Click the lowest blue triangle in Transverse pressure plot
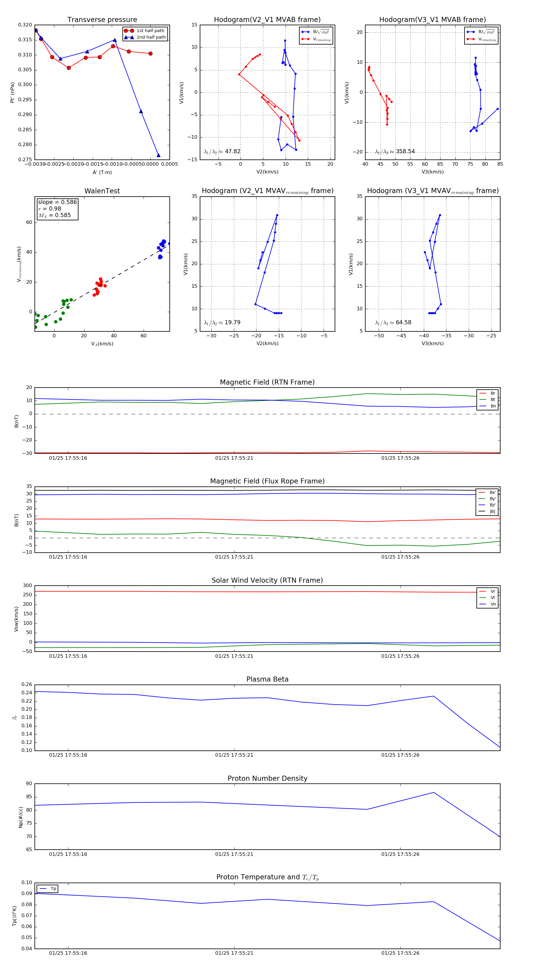The image size is (535, 980). tap(158, 155)
